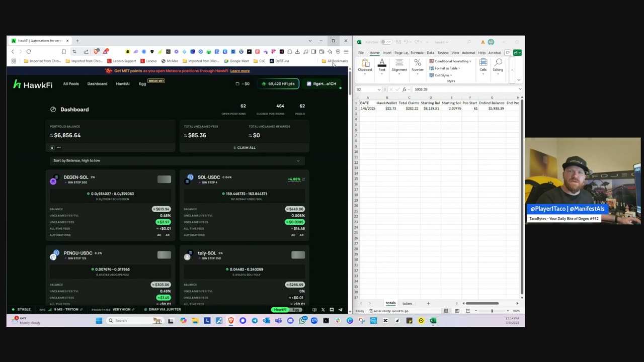Click the Windows taskbar Search box

pyautogui.click(x=135, y=320)
